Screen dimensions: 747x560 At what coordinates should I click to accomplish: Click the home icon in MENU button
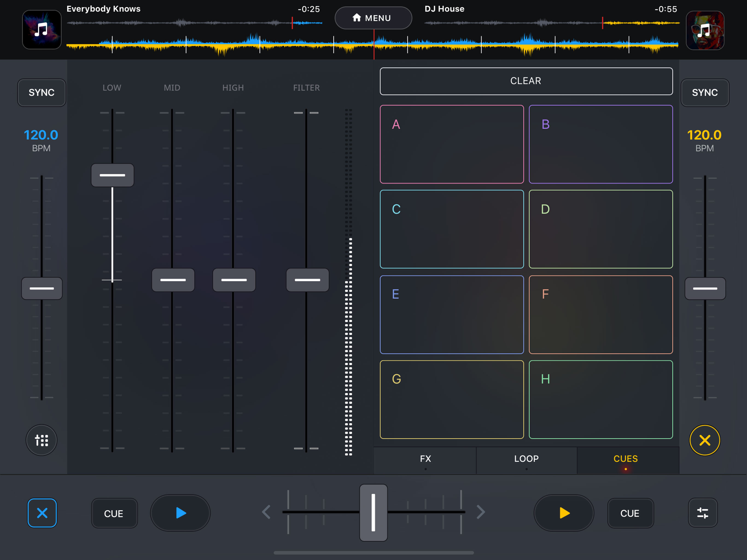tap(357, 17)
